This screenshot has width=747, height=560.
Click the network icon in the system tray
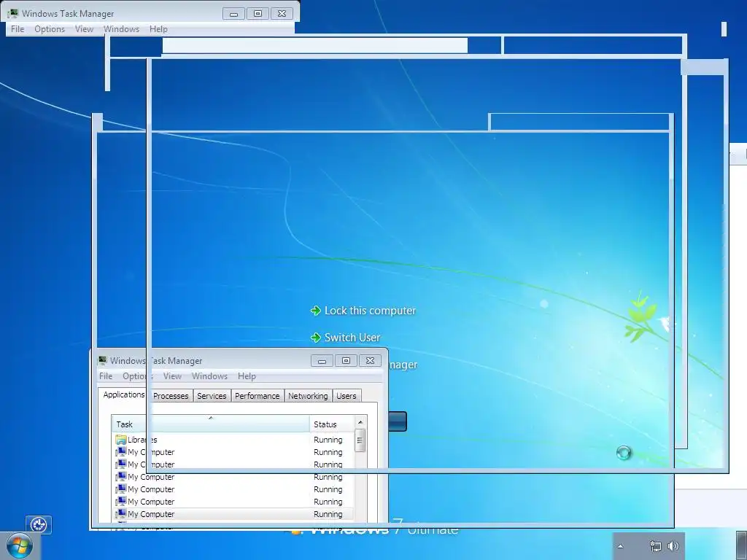click(656, 546)
